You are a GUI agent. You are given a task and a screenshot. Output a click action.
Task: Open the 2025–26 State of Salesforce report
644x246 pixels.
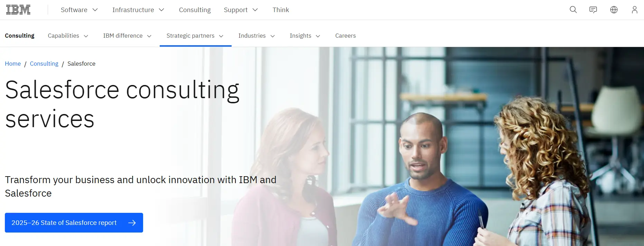pyautogui.click(x=74, y=223)
